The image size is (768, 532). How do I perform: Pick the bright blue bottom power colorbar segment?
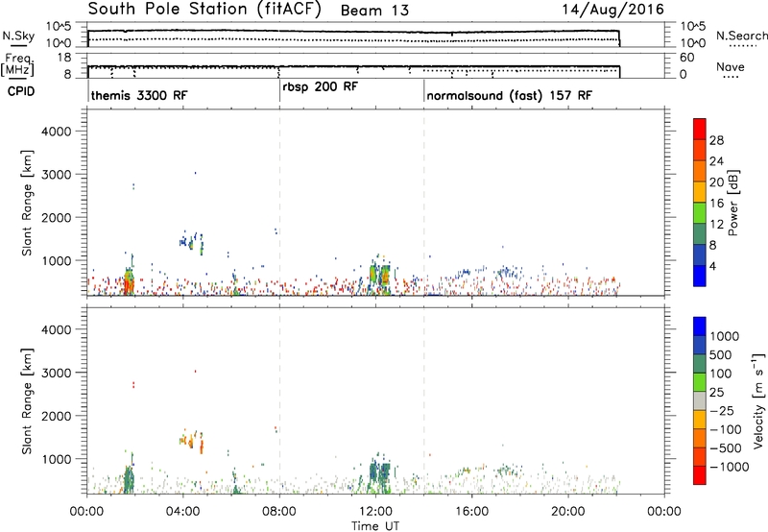pos(700,276)
